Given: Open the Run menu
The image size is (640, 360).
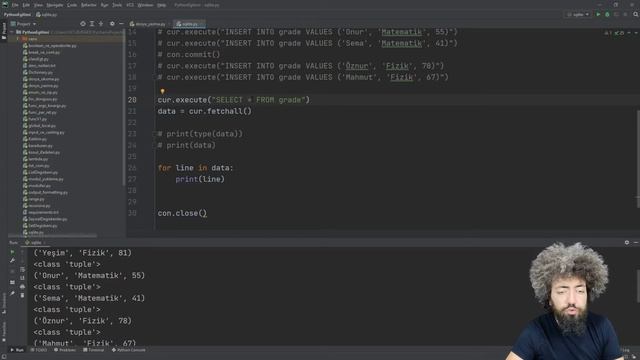Looking at the screenshot, I should (104, 5).
